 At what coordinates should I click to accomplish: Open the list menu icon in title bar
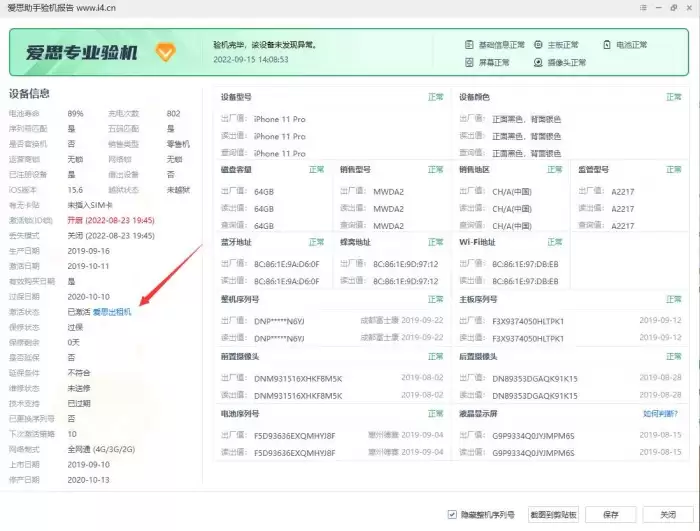click(643, 8)
